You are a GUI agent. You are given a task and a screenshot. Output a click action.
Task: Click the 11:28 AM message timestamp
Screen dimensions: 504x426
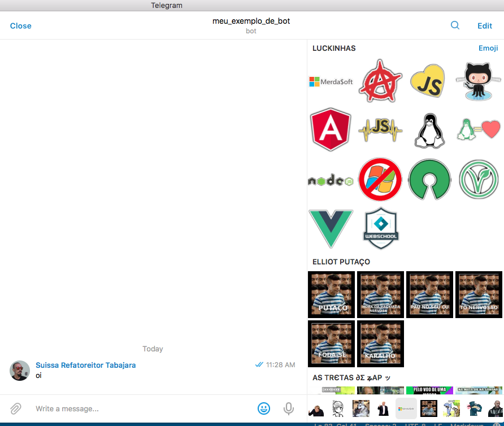pyautogui.click(x=280, y=365)
